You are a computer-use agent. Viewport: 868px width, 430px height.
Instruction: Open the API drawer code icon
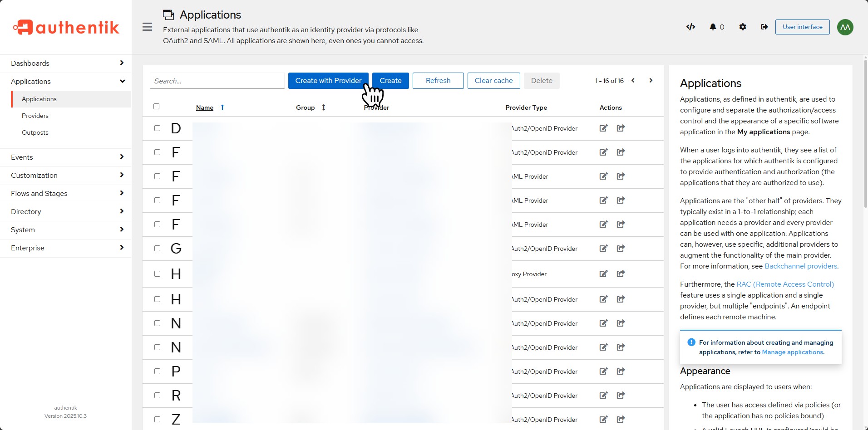pyautogui.click(x=690, y=27)
